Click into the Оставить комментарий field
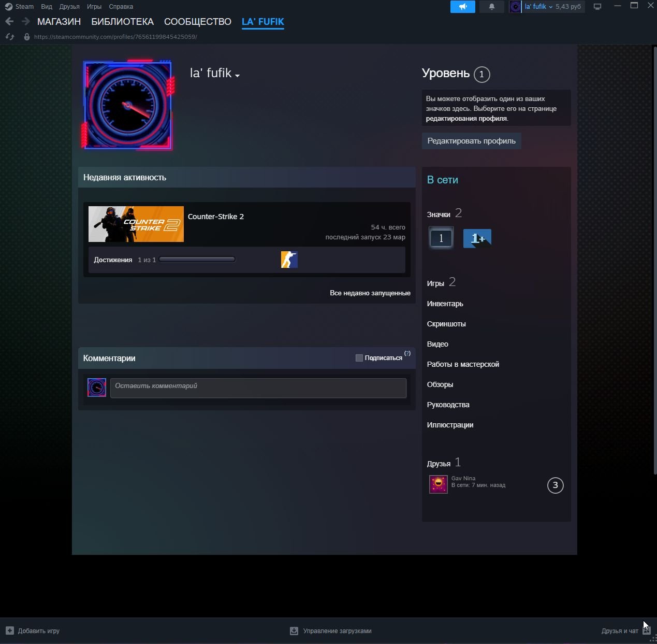Viewport: 657px width, 644px height. click(x=258, y=388)
